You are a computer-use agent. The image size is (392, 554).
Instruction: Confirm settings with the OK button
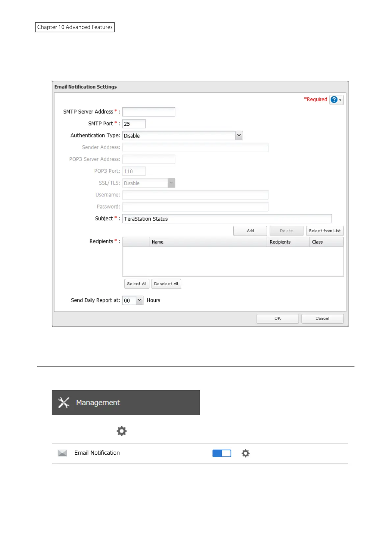277,318
